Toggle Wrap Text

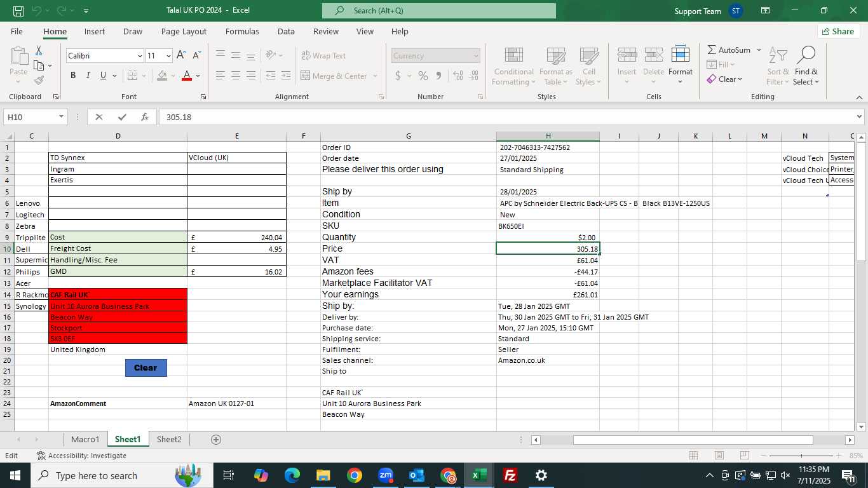coord(323,56)
